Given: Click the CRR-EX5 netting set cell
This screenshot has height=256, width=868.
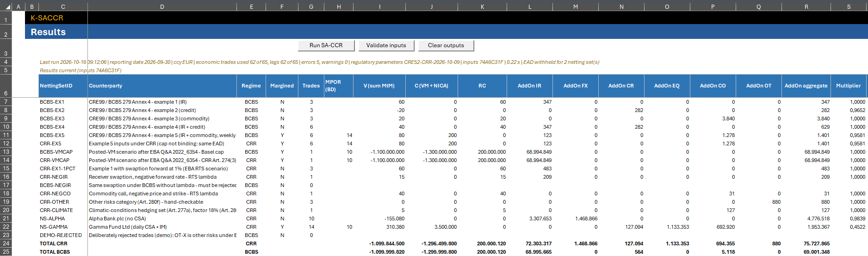Looking at the screenshot, I should tap(63, 144).
